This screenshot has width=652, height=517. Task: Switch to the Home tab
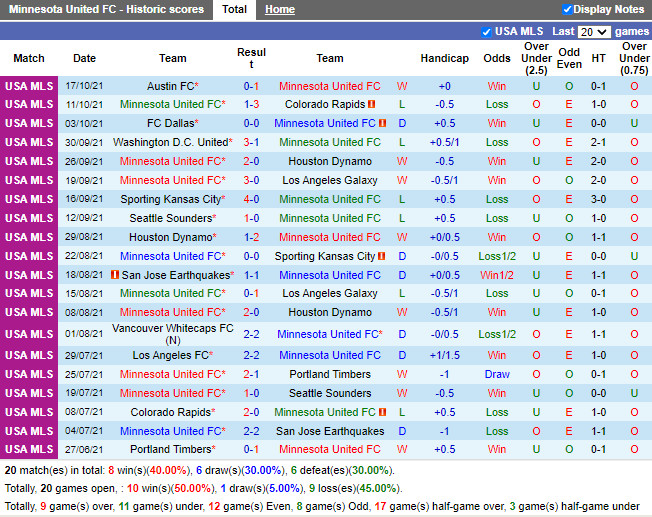pos(279,9)
